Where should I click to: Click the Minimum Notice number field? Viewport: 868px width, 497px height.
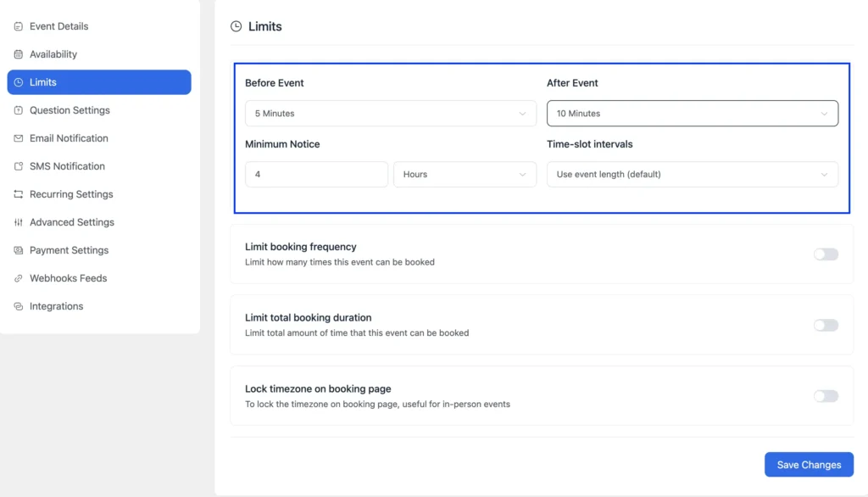pyautogui.click(x=316, y=175)
